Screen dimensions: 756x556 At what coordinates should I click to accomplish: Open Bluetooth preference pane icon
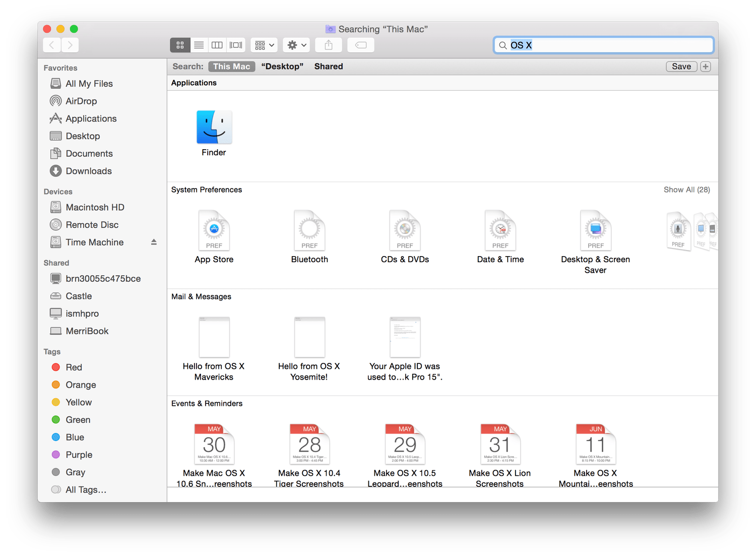(309, 231)
